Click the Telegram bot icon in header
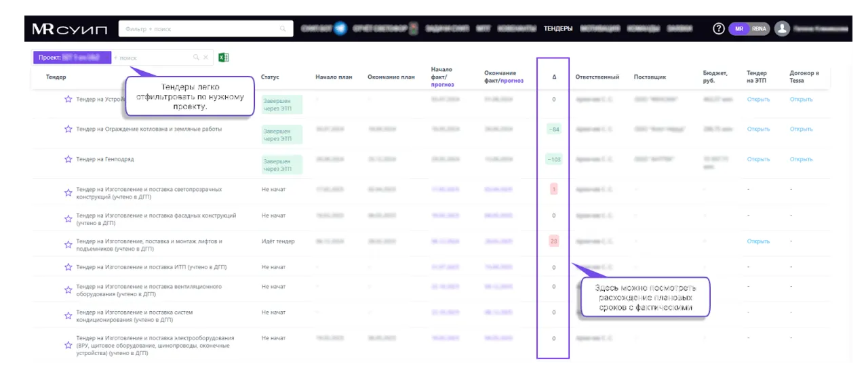Screen dimensions: 868x387 tap(340, 28)
